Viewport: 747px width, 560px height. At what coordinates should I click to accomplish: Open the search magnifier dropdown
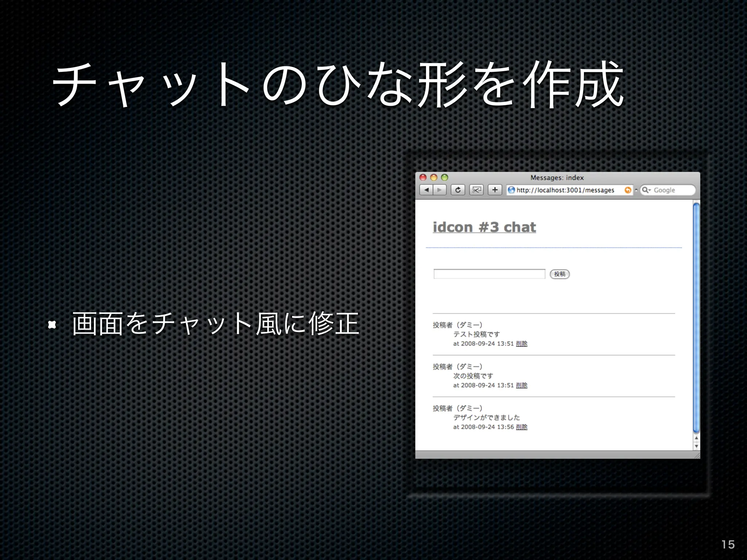pos(646,190)
